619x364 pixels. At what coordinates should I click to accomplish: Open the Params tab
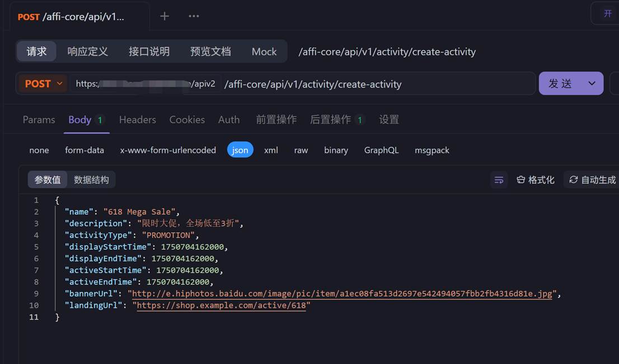pyautogui.click(x=39, y=120)
